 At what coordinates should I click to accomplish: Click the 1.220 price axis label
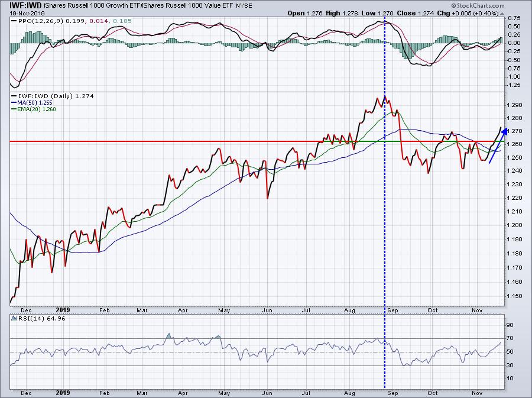[x=514, y=198]
